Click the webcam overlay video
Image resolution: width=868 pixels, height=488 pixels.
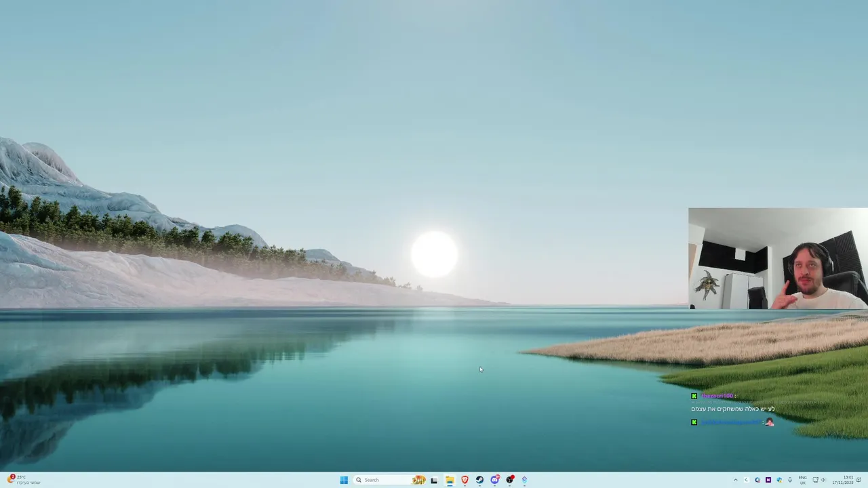tap(778, 258)
